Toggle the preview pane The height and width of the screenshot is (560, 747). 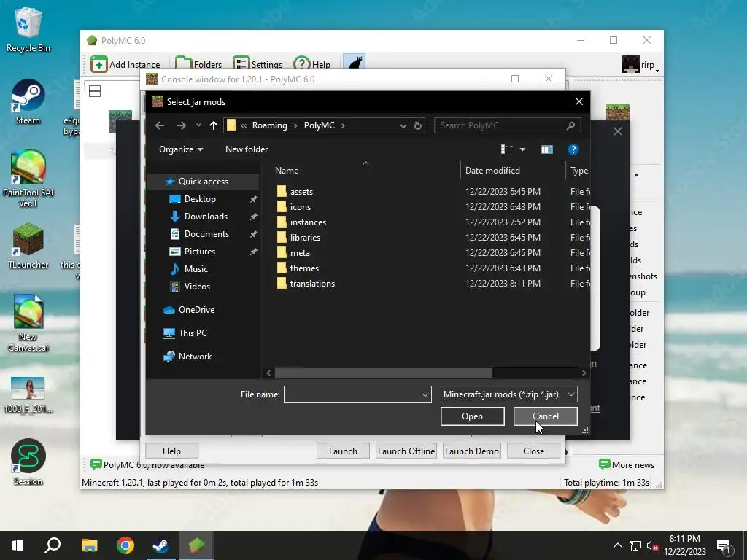[547, 149]
